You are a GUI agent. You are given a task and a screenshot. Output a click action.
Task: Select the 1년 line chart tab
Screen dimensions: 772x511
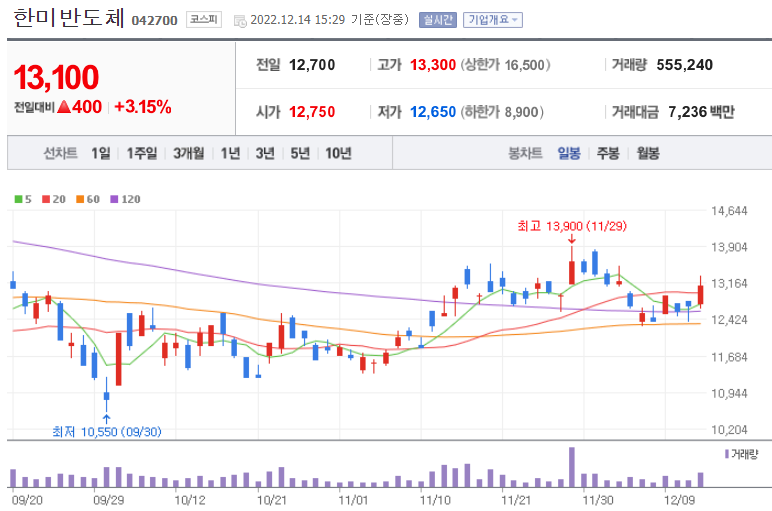230,154
